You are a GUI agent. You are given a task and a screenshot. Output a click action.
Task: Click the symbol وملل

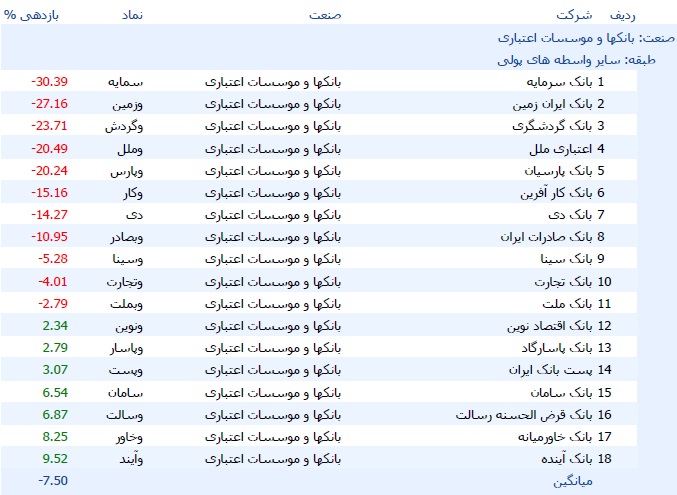[130, 149]
